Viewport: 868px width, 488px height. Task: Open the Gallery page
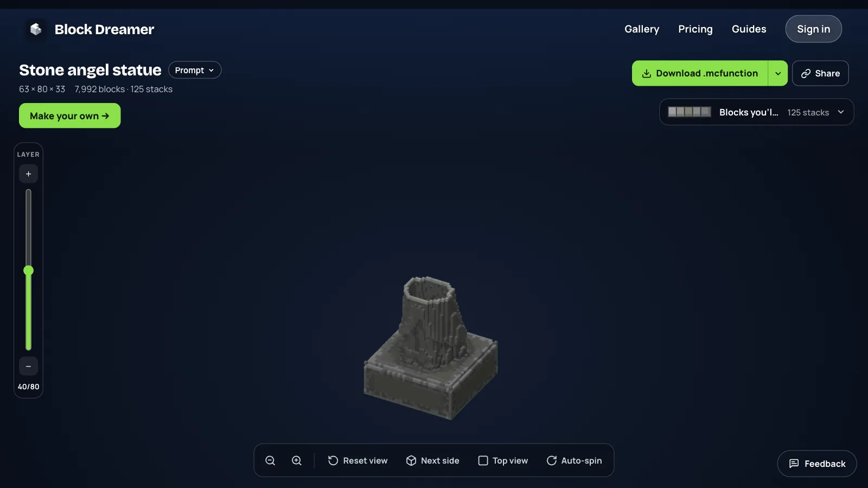642,29
